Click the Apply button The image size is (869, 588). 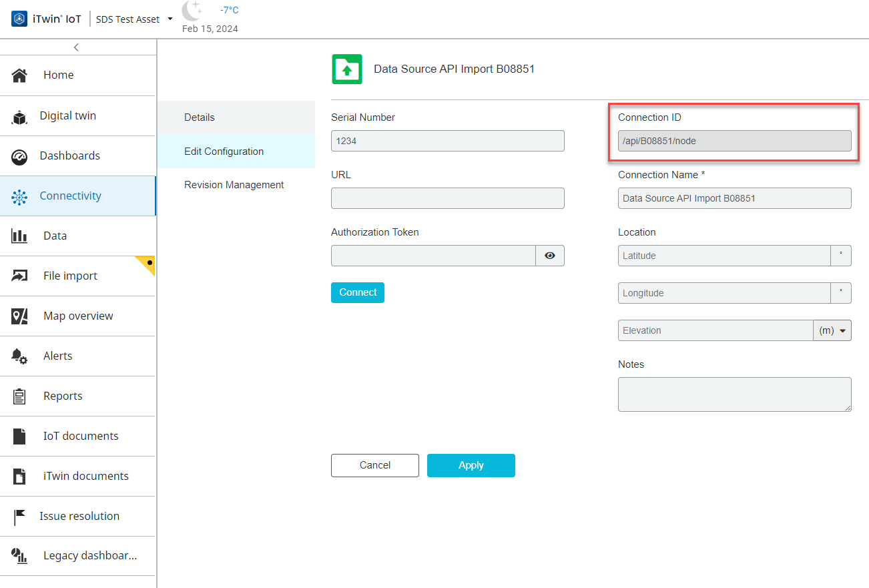[471, 465]
